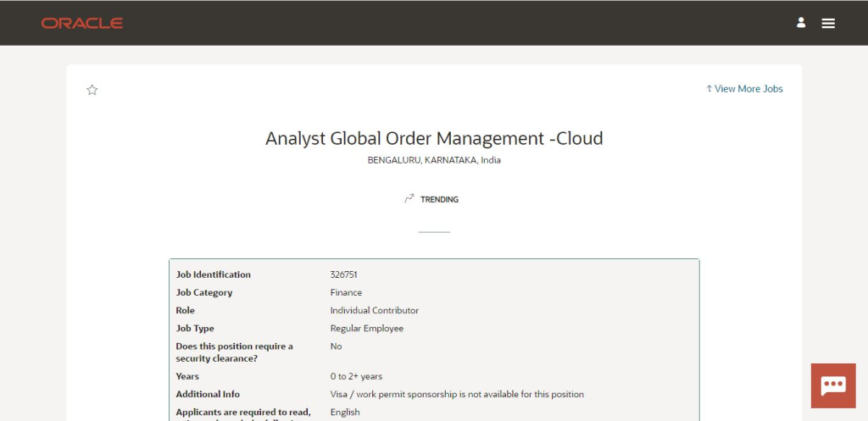Click the trending arrow icon
Screen dimensions: 868x421
coord(409,198)
